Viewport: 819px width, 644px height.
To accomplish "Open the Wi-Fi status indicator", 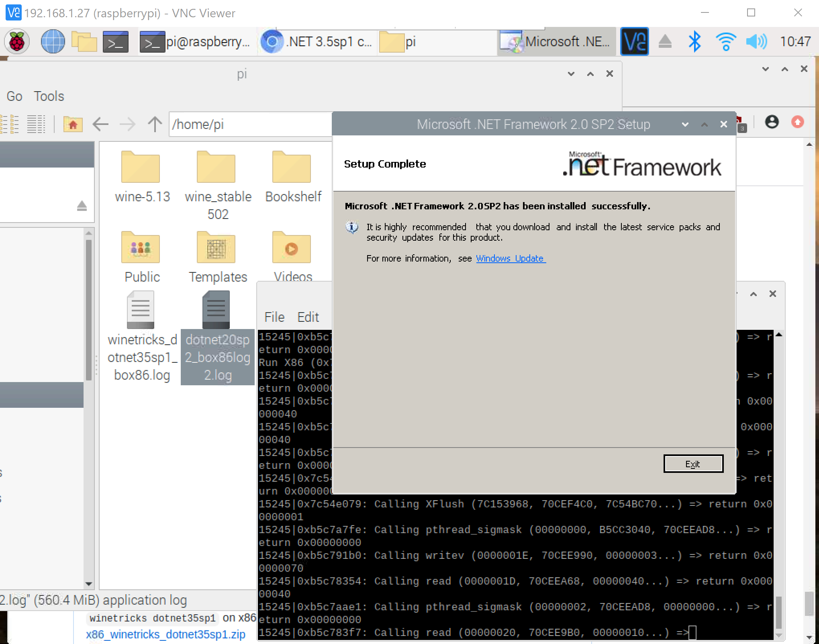I will (726, 41).
